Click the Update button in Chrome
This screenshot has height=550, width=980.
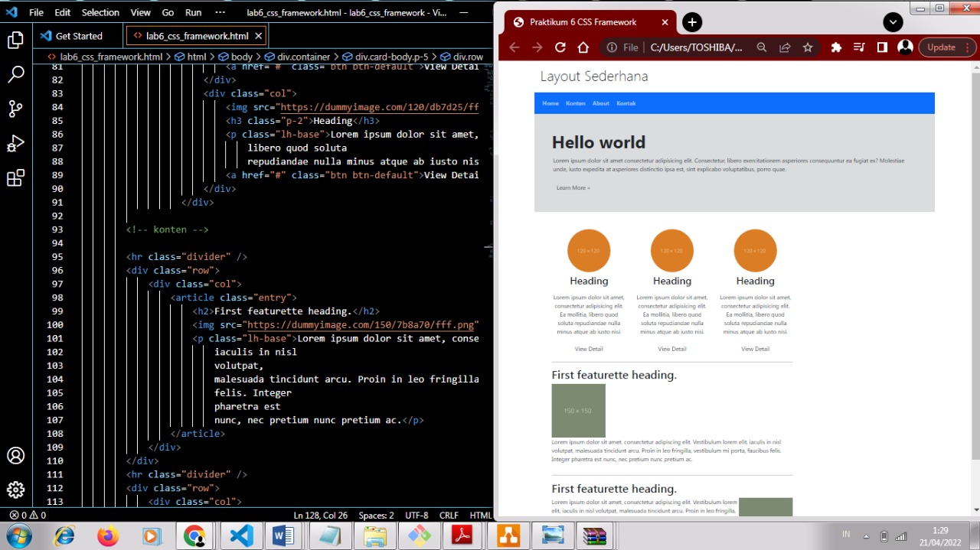(x=947, y=47)
